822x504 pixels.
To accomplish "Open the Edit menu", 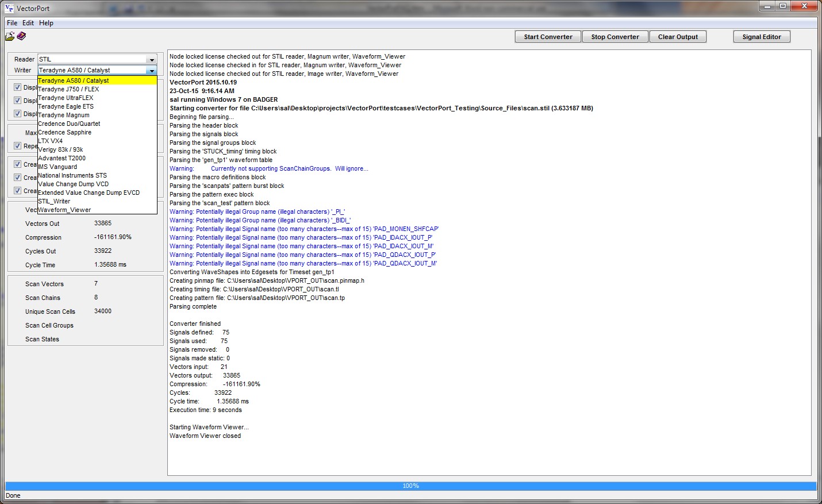I will (28, 23).
